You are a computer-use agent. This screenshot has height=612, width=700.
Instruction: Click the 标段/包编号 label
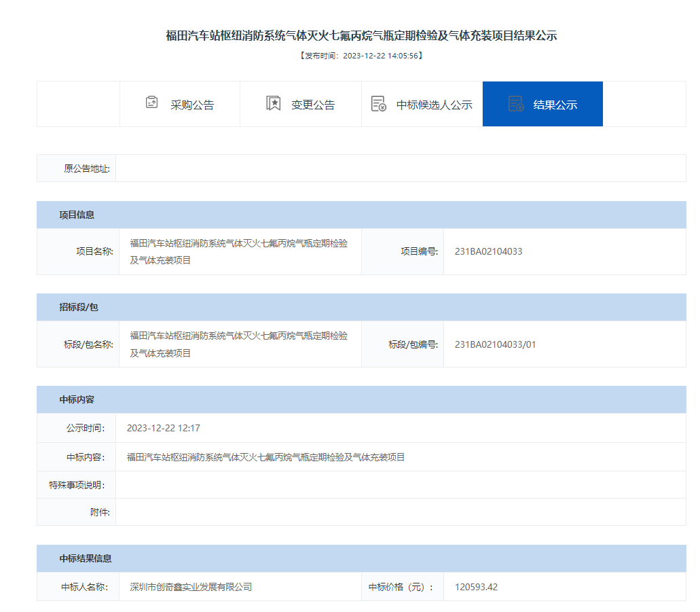click(413, 344)
